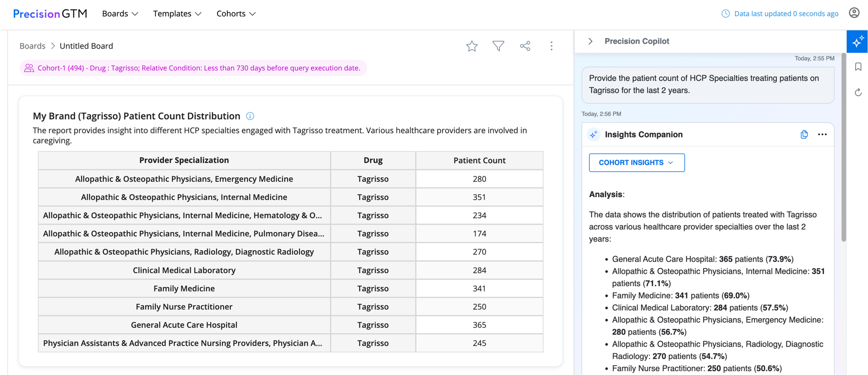Select the Clinical Medical Laboratory cell
Image resolution: width=868 pixels, height=375 pixels.
click(x=184, y=270)
